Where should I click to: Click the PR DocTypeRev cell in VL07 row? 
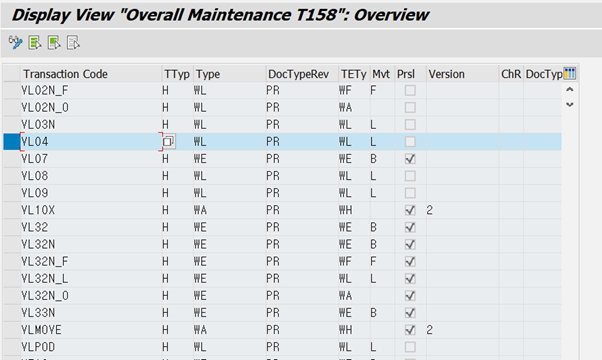302,159
